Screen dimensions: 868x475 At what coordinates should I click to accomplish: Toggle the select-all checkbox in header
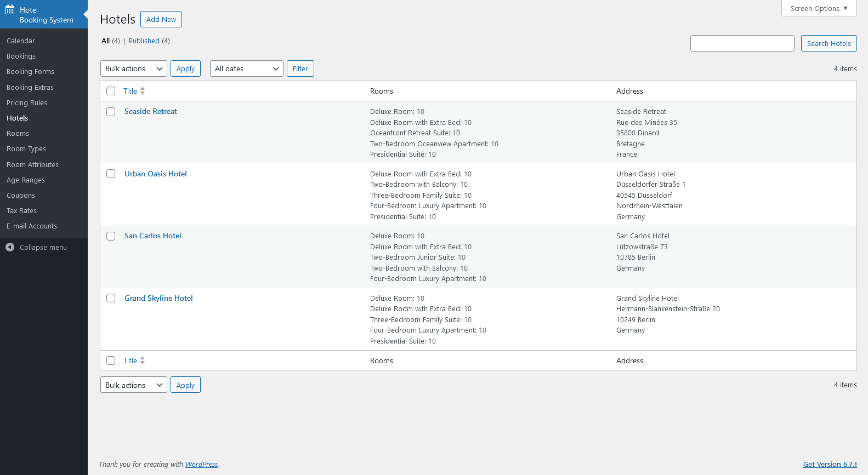(x=111, y=91)
